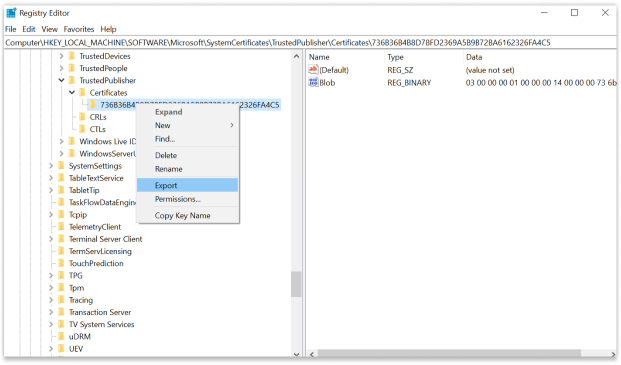Click the CRLs folder icon

click(x=82, y=117)
